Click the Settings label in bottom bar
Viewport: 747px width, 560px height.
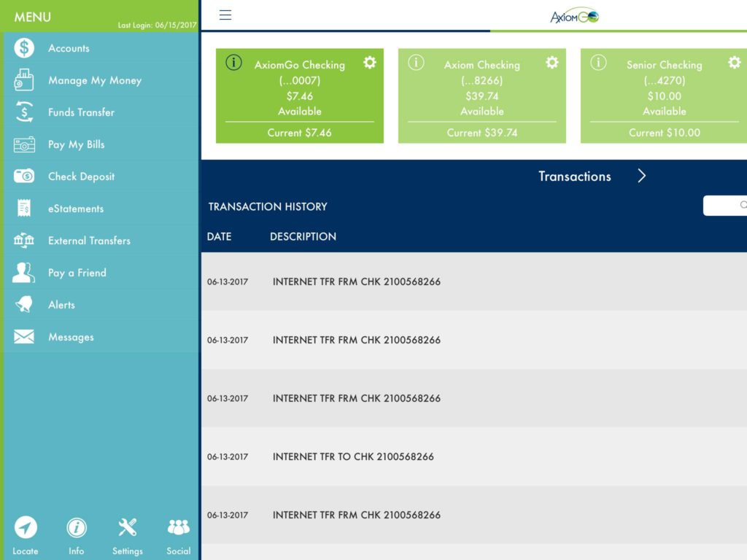tap(127, 551)
